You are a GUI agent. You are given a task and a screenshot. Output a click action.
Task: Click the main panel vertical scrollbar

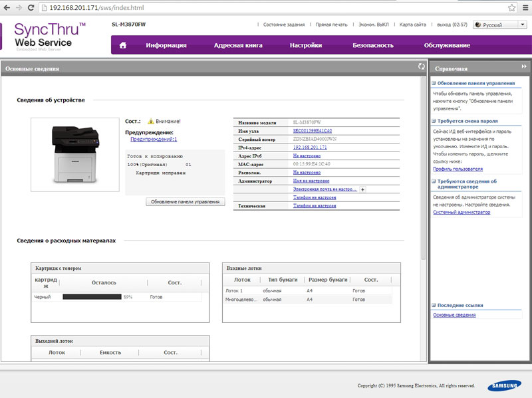point(423,168)
